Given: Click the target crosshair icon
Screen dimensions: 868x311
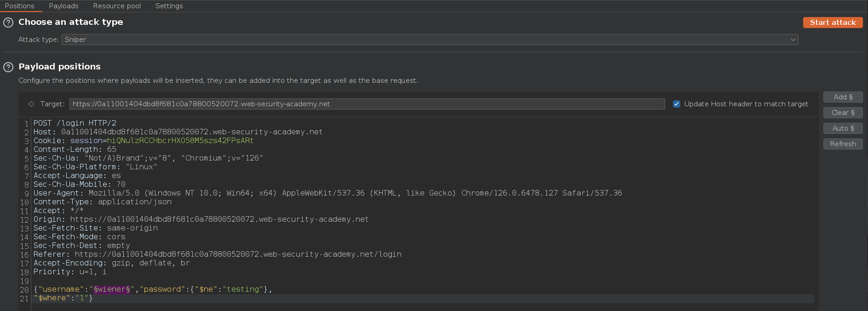Looking at the screenshot, I should pyautogui.click(x=31, y=104).
